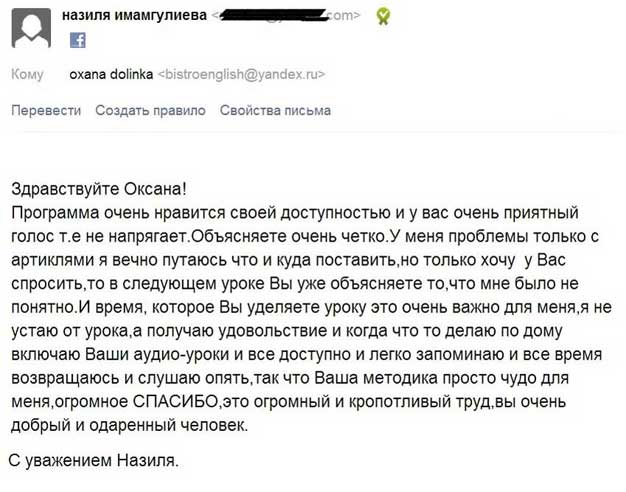The width and height of the screenshot is (626, 492).
Task: Click the sender's gray avatar placeholder
Action: 31,28
